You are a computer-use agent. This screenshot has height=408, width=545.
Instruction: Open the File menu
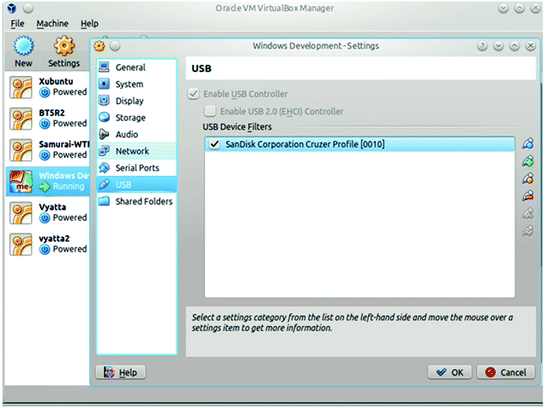(17, 24)
